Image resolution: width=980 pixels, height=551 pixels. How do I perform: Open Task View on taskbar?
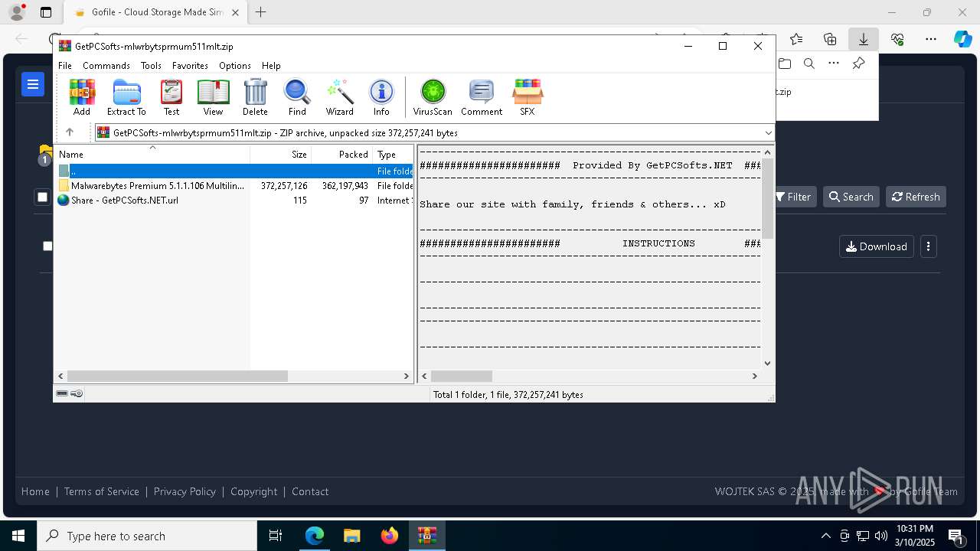[x=276, y=536]
